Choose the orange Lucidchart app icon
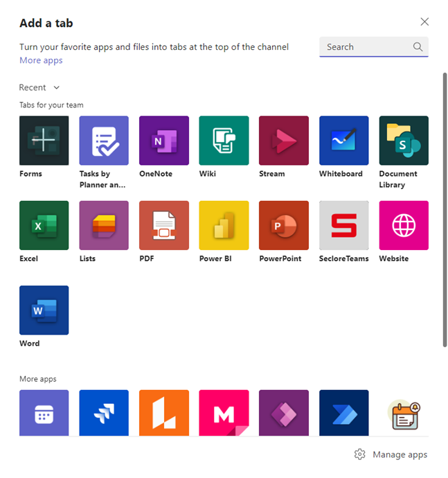 click(164, 413)
